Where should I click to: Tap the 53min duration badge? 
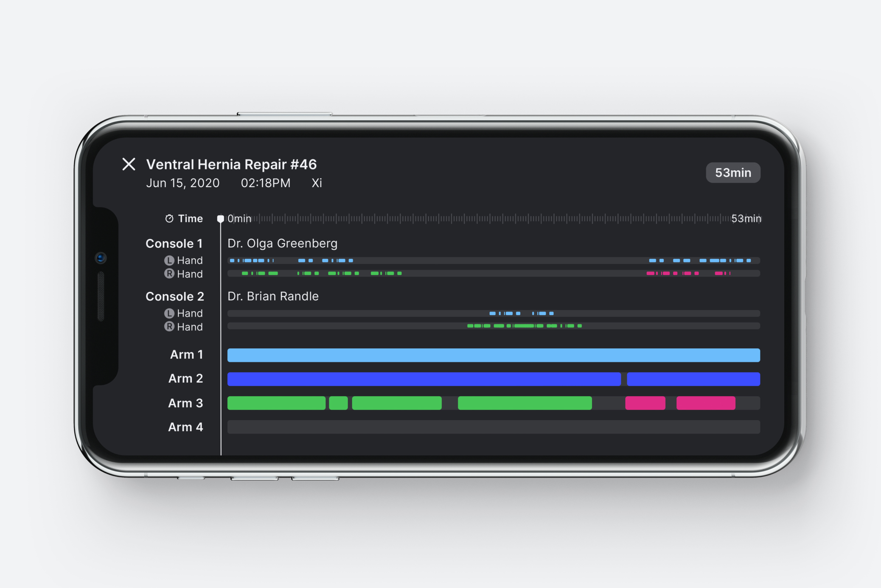pyautogui.click(x=732, y=173)
